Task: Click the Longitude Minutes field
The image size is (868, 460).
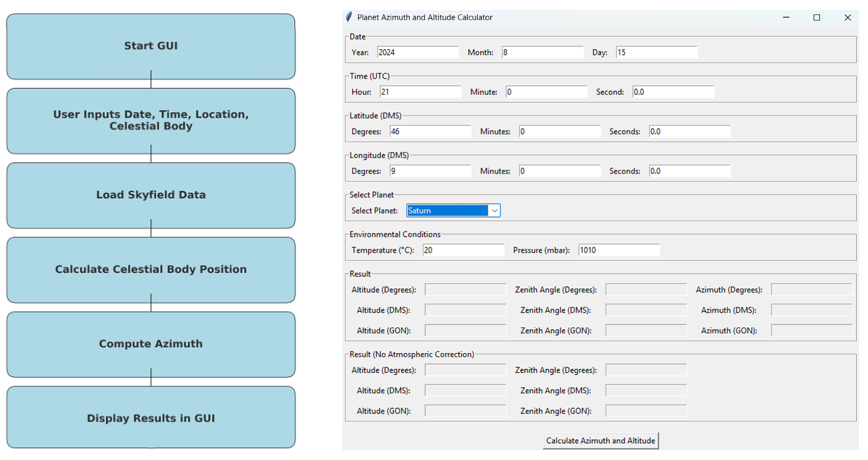Action: click(x=560, y=171)
